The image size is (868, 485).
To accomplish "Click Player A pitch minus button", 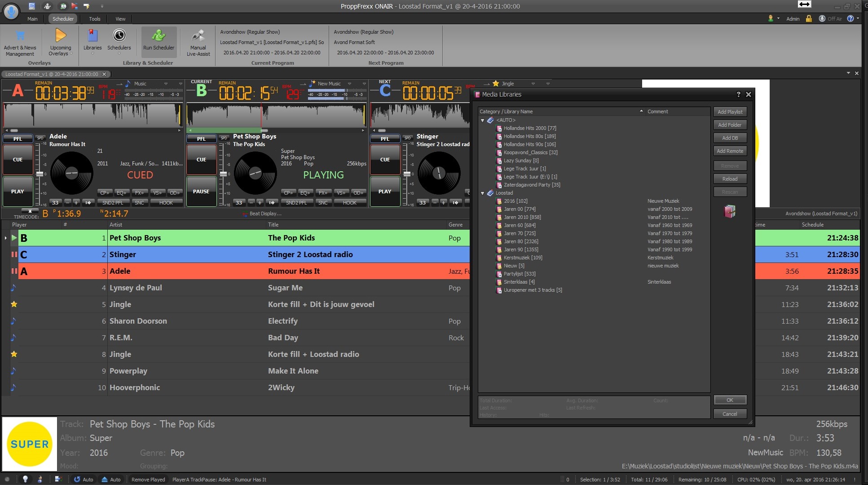I will coord(68,203).
